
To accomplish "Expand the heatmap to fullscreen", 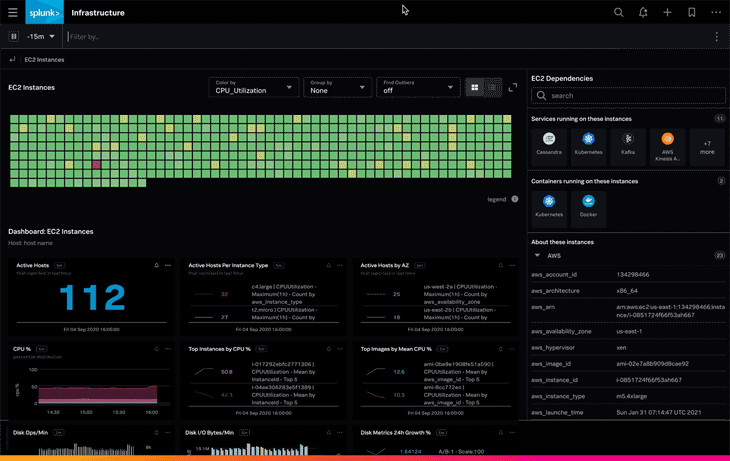I will tap(513, 88).
